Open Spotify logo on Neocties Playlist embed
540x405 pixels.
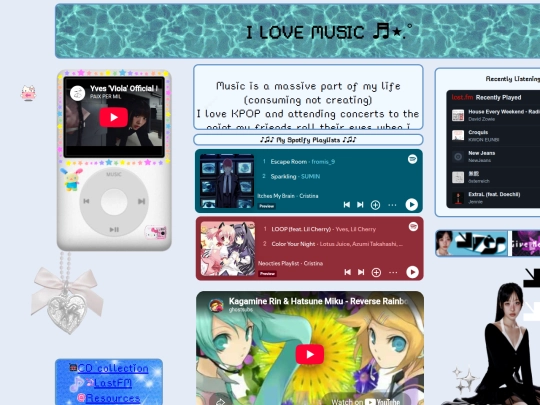[413, 227]
